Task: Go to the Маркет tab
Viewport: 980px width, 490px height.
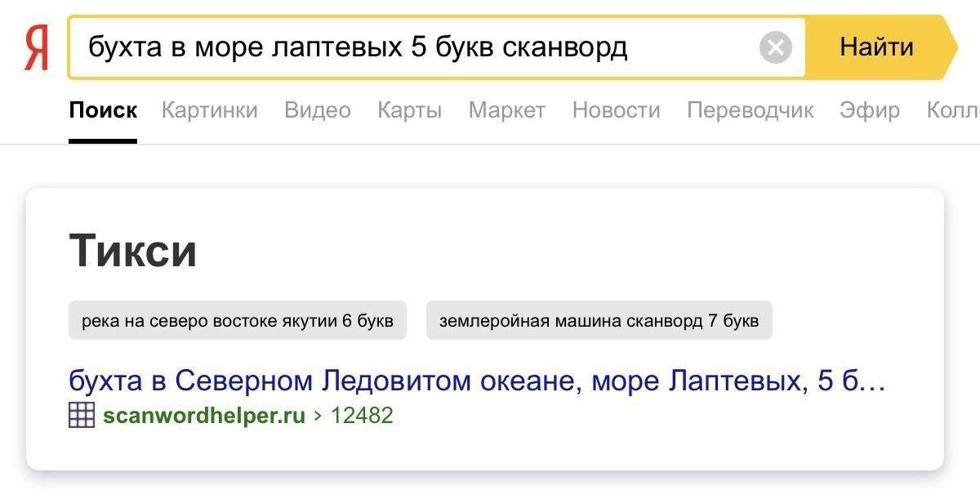Action: point(507,110)
